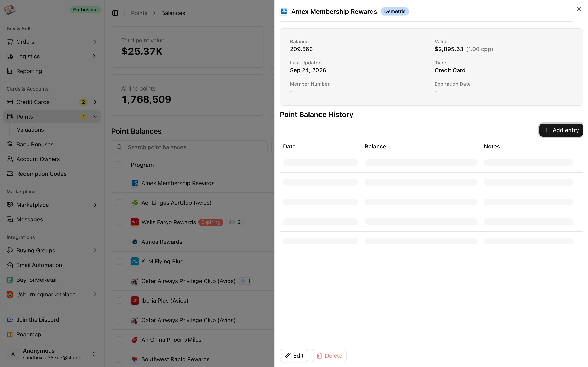
Task: Expand the Orders menu chevron
Action: pos(95,42)
